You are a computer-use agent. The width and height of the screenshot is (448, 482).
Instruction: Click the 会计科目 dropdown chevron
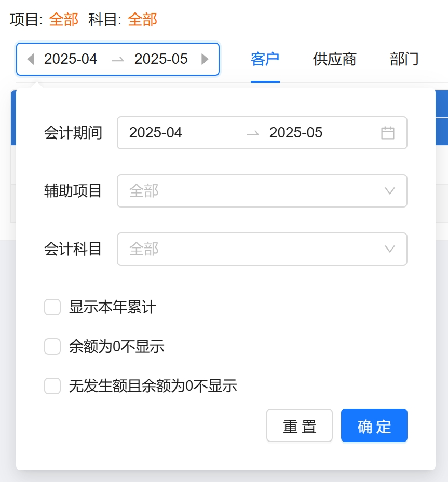click(x=390, y=249)
